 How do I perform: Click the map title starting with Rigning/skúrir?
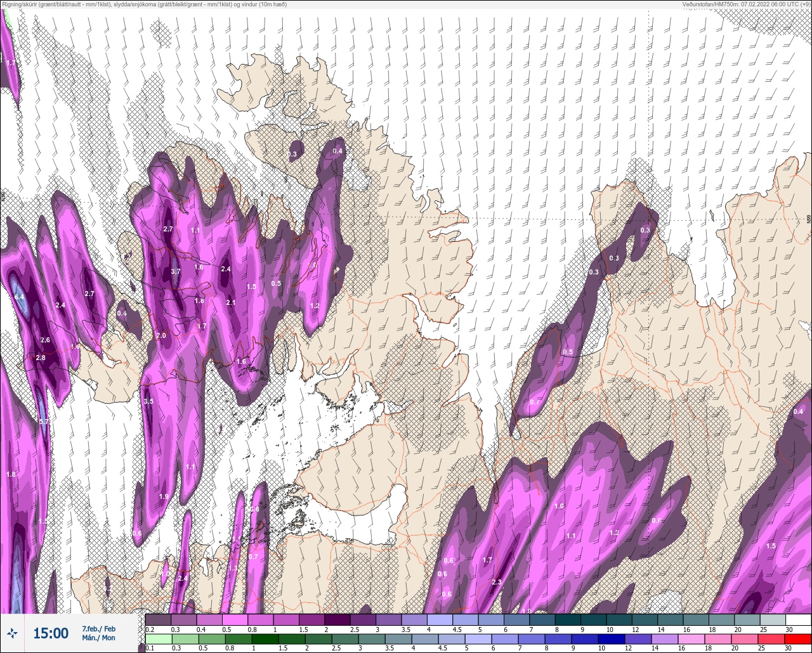point(143,4)
